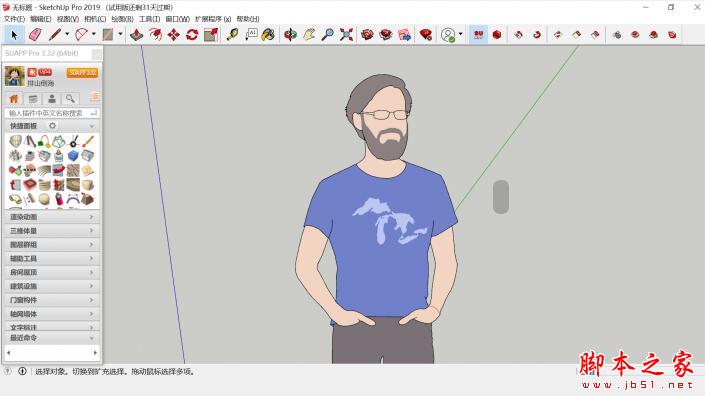
Task: Open the 编辑(E) menu
Action: click(x=41, y=19)
